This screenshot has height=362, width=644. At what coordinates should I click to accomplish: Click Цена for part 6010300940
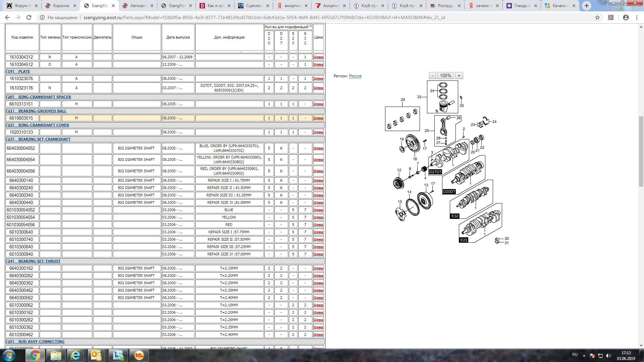tap(318, 254)
